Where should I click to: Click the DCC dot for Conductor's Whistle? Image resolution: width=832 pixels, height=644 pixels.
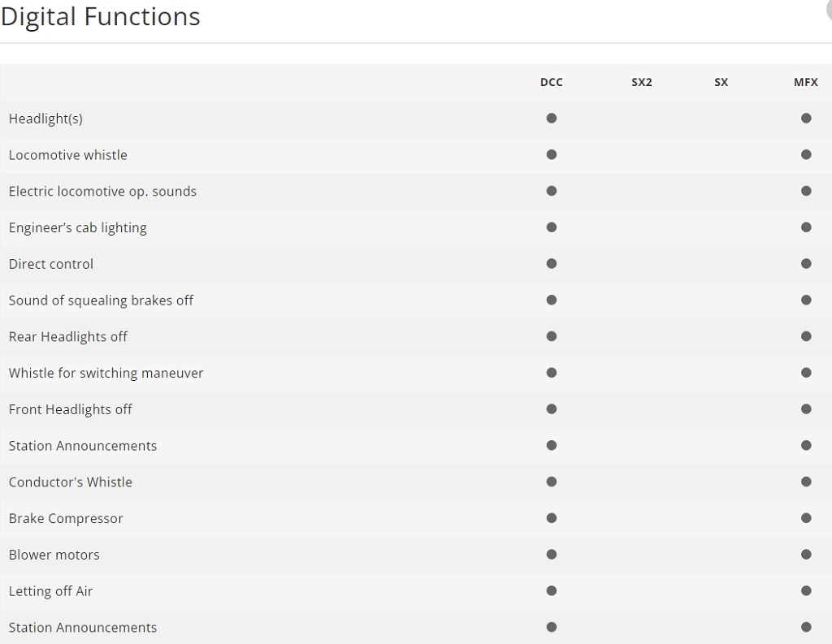point(552,482)
